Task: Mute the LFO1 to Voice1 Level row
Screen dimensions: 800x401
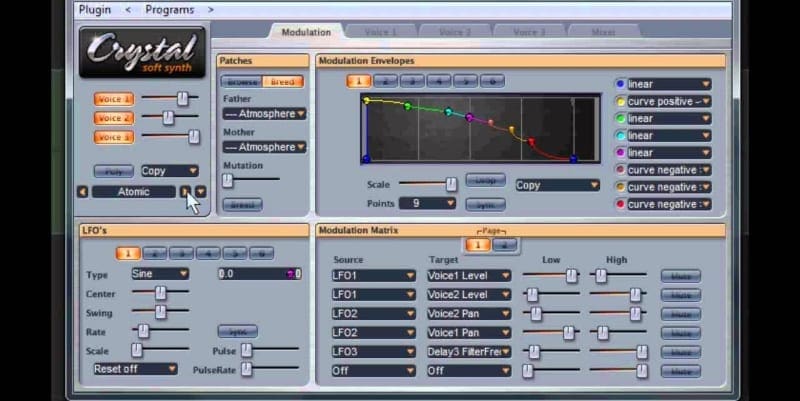Action: coord(681,276)
